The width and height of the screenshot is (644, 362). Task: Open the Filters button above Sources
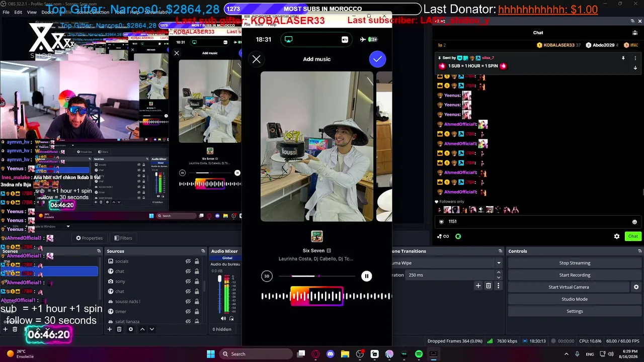(x=123, y=238)
